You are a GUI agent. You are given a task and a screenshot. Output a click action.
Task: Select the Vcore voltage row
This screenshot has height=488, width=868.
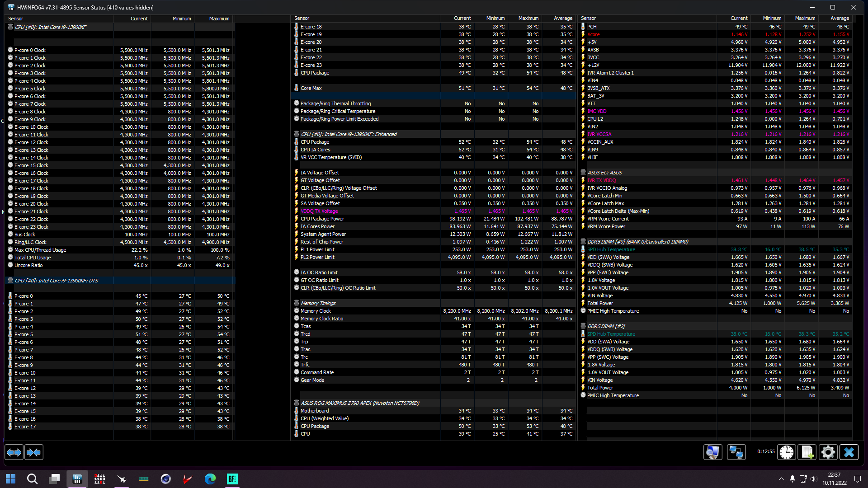716,34
